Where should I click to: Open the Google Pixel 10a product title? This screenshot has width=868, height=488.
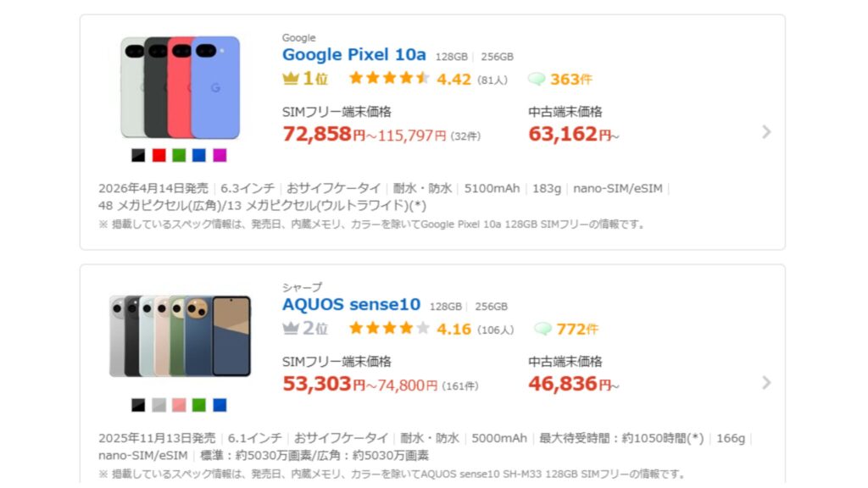click(353, 55)
